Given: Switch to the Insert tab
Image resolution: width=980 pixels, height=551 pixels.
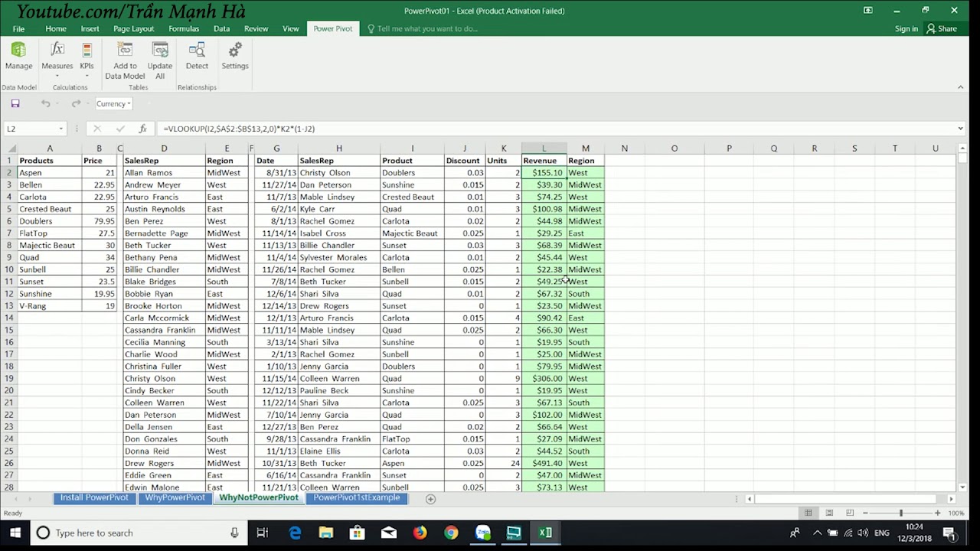Looking at the screenshot, I should (90, 28).
